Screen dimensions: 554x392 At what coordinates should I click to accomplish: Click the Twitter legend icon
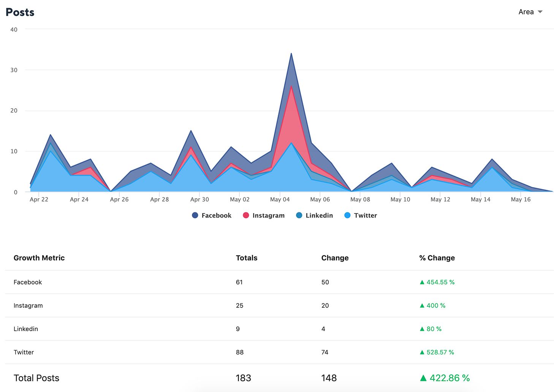347,215
